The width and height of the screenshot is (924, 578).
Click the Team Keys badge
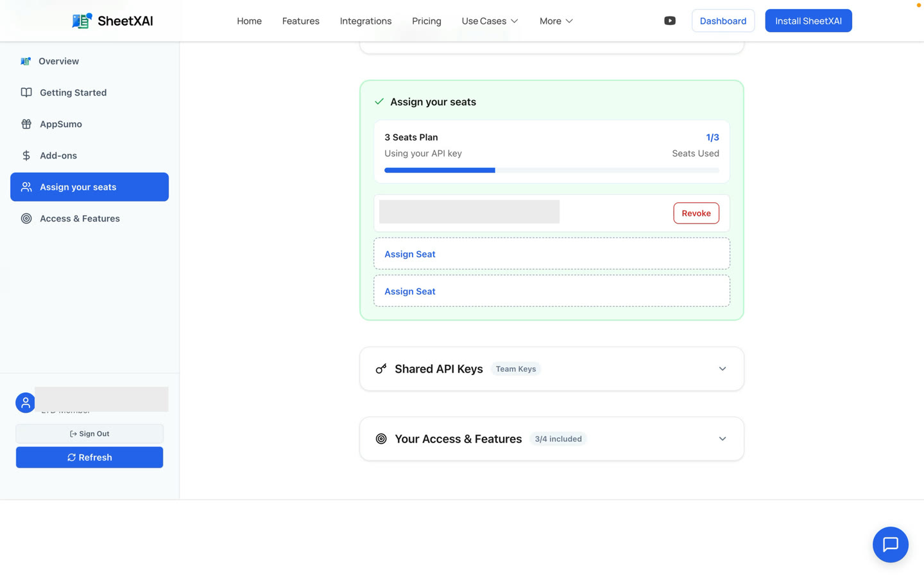point(516,369)
